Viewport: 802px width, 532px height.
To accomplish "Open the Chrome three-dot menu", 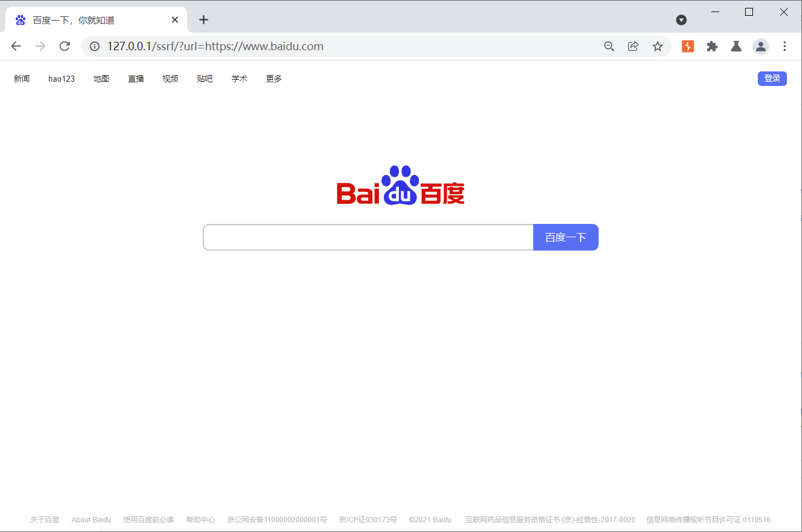I will click(x=784, y=46).
